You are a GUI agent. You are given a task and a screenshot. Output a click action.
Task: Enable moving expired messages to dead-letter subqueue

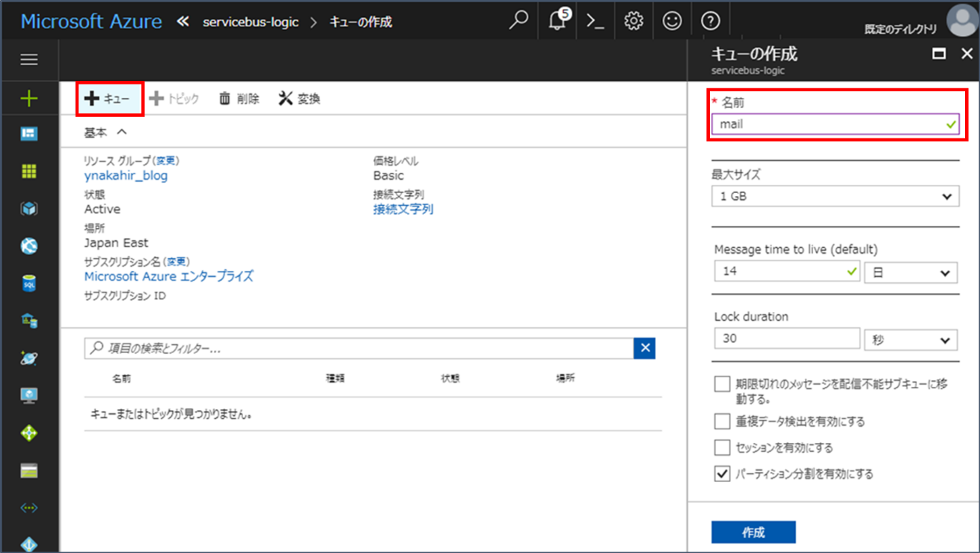pyautogui.click(x=722, y=384)
